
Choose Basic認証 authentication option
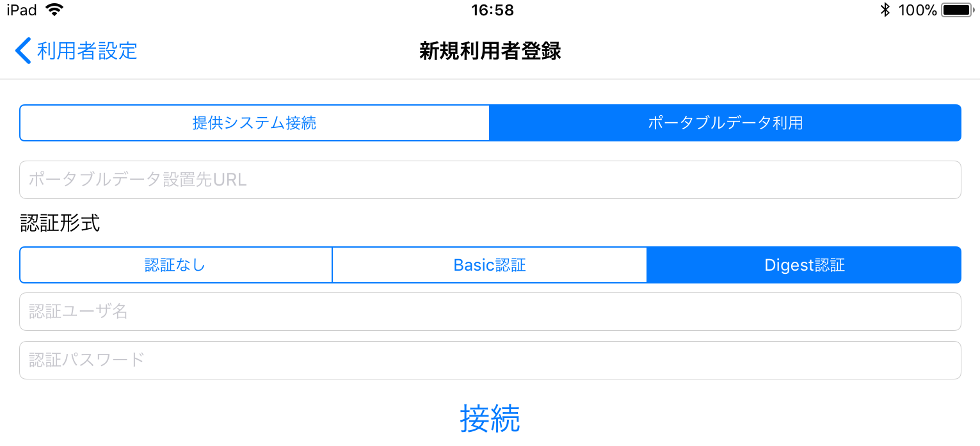tap(490, 265)
